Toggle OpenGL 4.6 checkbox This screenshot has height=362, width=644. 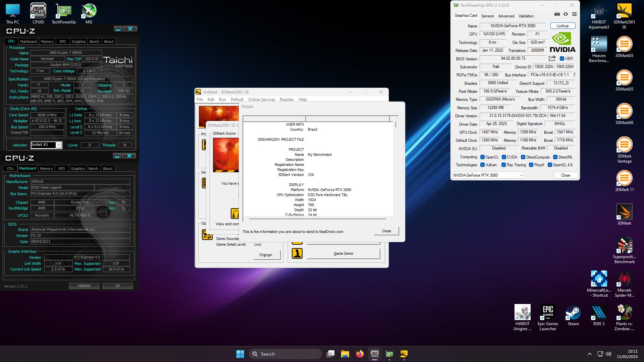(x=550, y=165)
